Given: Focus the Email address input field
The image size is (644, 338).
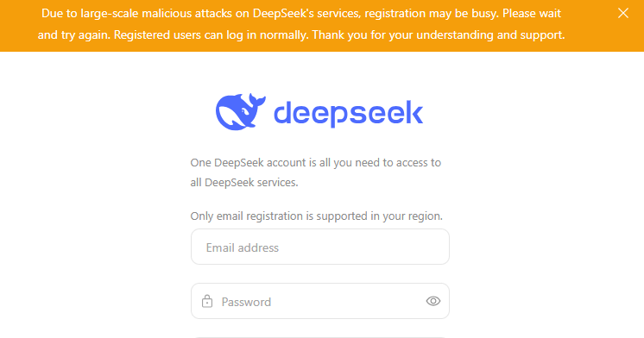Looking at the screenshot, I should (x=320, y=247).
